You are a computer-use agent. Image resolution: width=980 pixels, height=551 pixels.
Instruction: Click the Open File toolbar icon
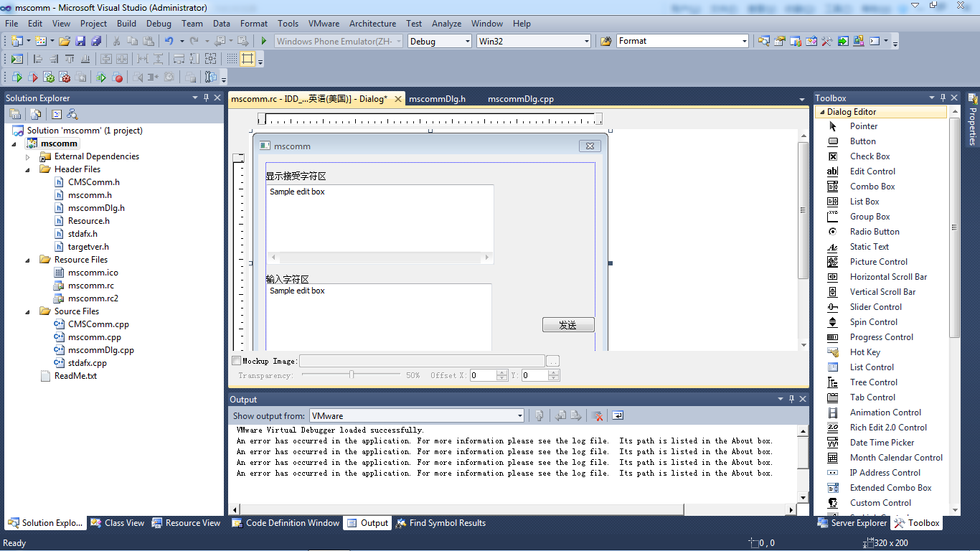point(64,41)
